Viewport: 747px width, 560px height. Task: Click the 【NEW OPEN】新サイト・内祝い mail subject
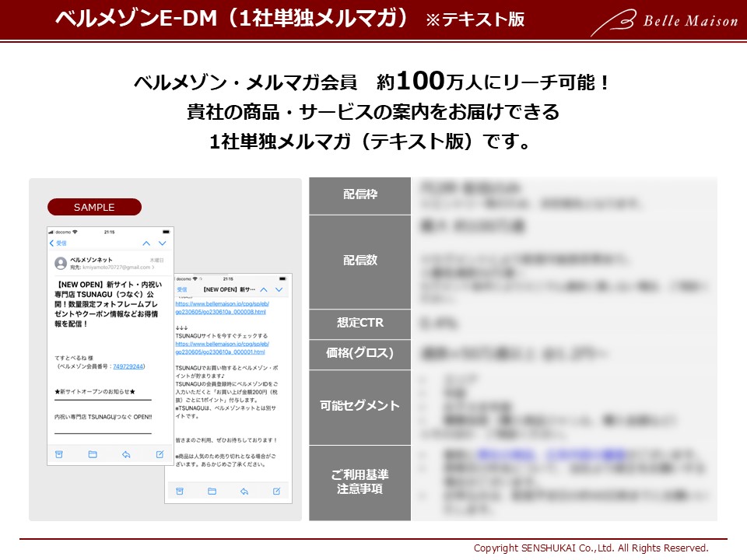[x=109, y=304]
